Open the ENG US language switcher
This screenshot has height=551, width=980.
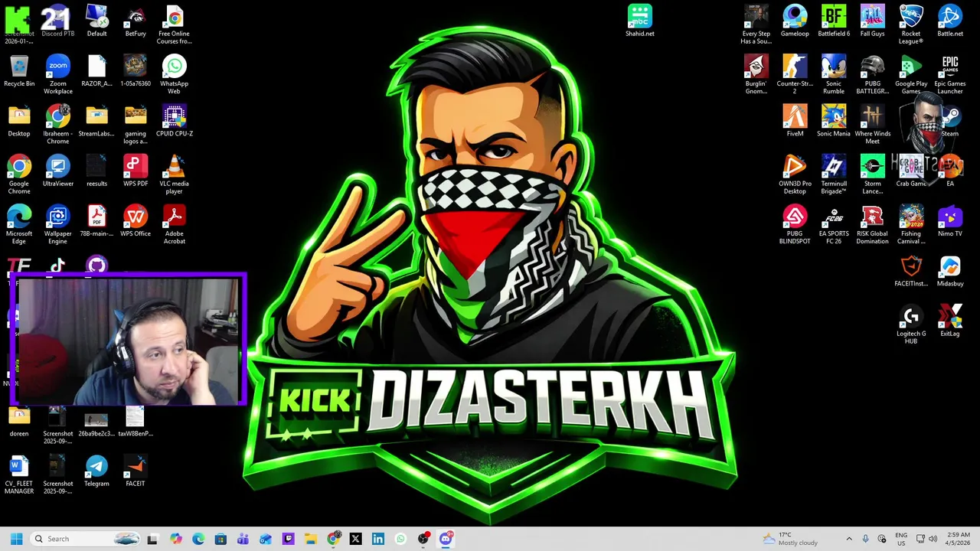[x=901, y=539]
